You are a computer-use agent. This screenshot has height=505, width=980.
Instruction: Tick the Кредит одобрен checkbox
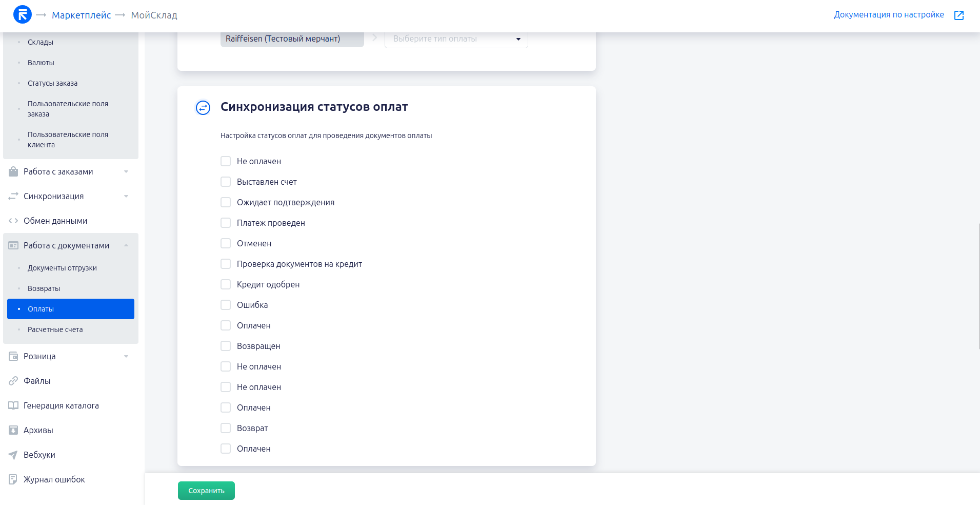226,284
